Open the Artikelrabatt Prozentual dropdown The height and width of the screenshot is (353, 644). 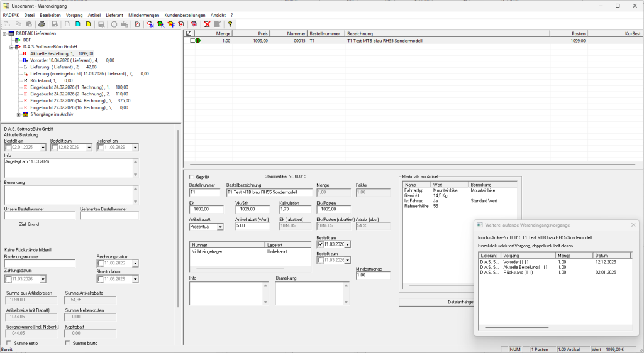click(219, 227)
